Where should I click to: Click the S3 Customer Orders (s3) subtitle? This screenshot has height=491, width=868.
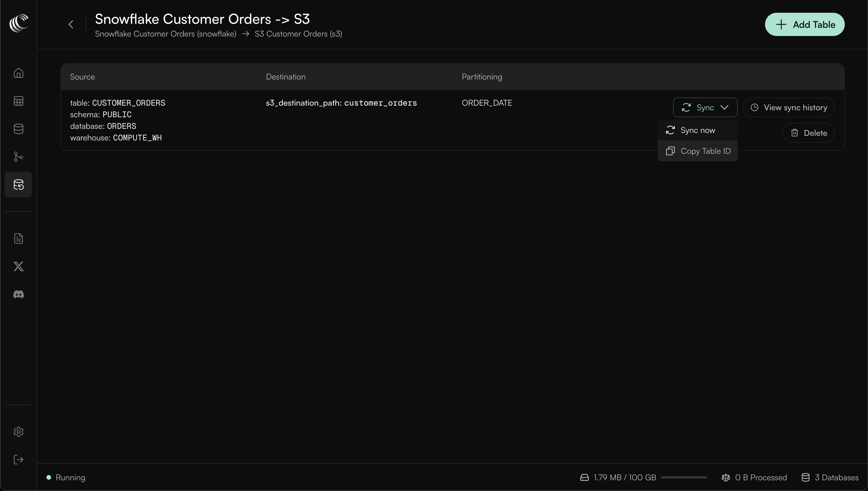298,34
